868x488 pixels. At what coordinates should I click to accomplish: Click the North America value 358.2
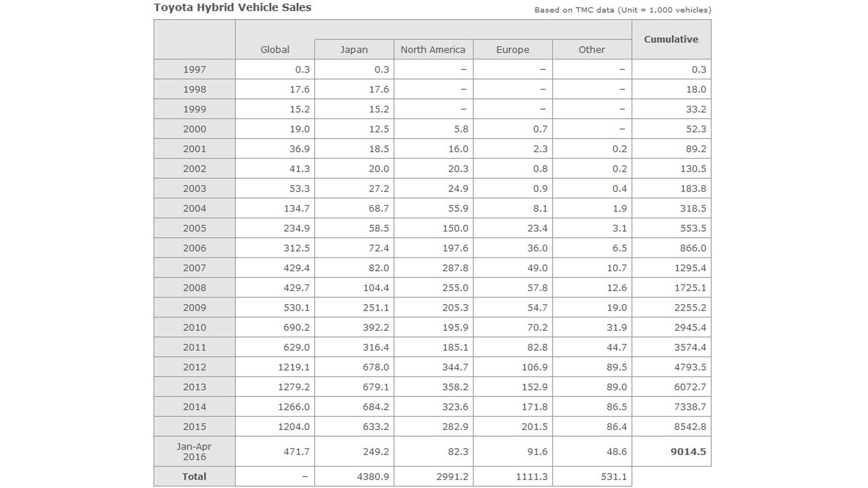pyautogui.click(x=455, y=387)
